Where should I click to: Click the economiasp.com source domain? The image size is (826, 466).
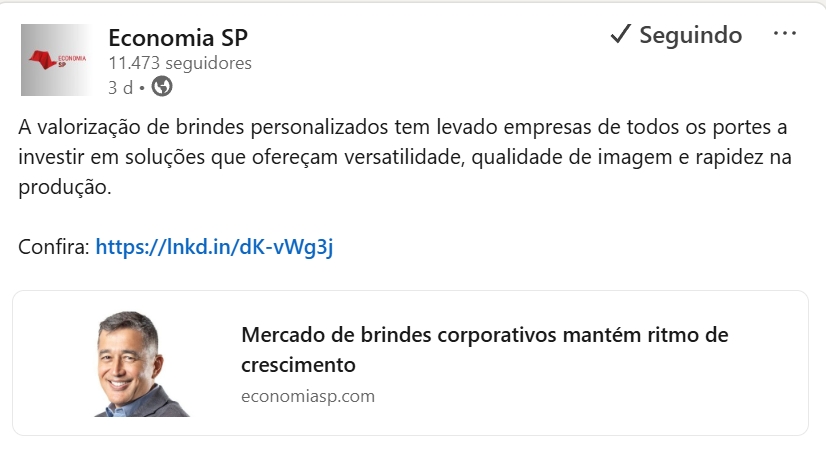click(308, 396)
